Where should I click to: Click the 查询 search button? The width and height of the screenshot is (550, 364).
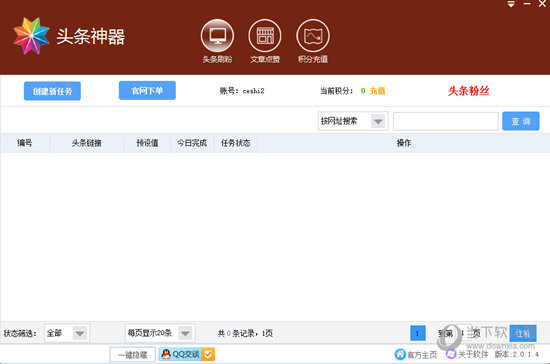(521, 121)
